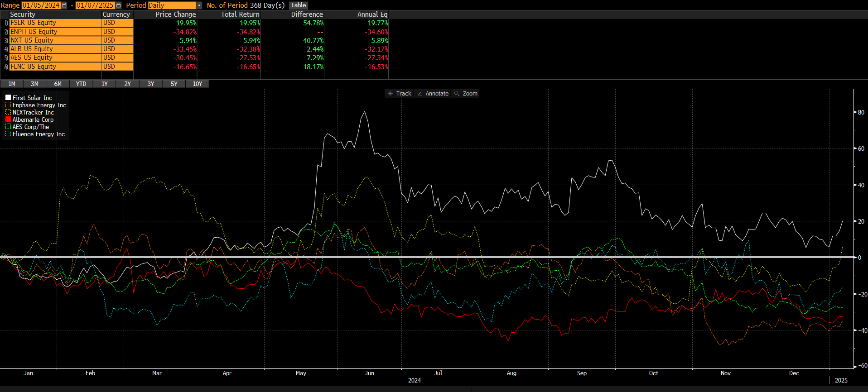Switch to the YTD time range tab

click(x=81, y=84)
